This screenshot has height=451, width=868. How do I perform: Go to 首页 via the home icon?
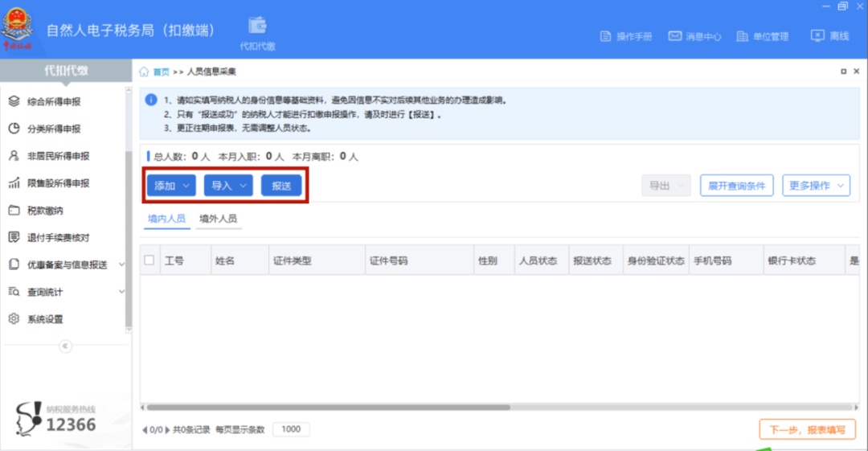click(x=144, y=72)
